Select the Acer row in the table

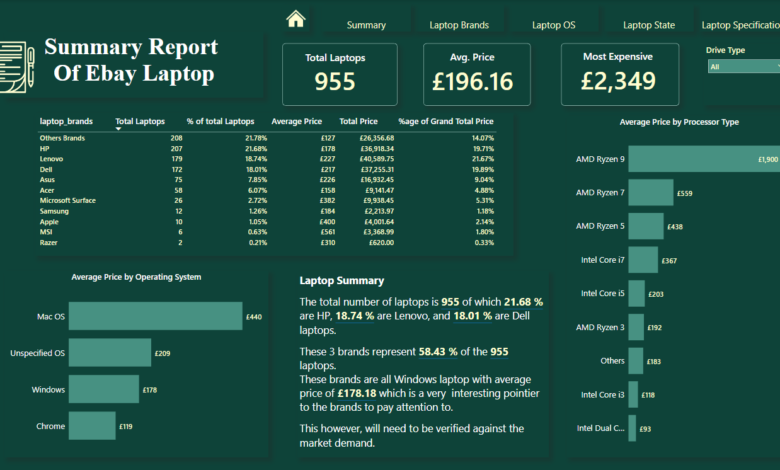coord(267,190)
